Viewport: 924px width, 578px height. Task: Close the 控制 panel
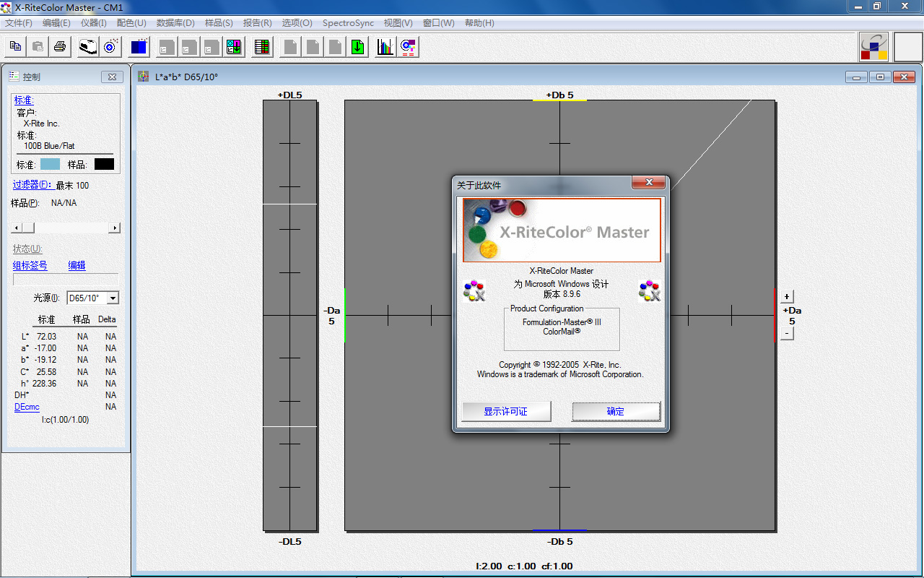pyautogui.click(x=111, y=77)
